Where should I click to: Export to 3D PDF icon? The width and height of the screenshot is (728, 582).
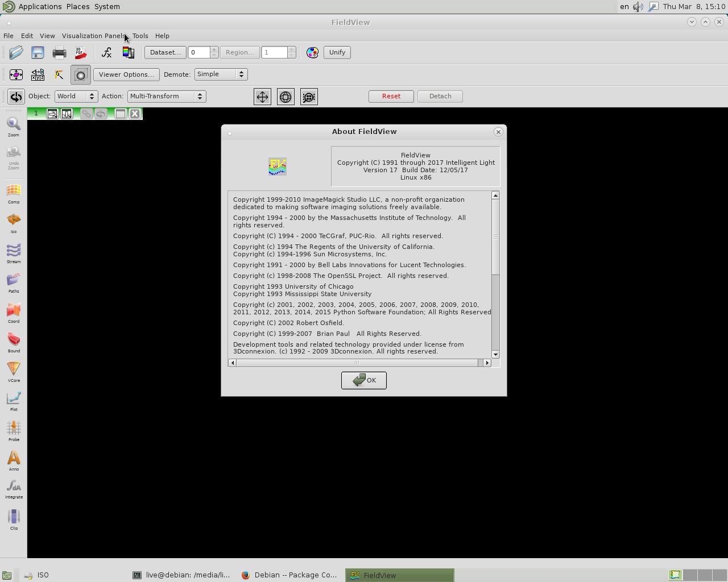(81, 52)
